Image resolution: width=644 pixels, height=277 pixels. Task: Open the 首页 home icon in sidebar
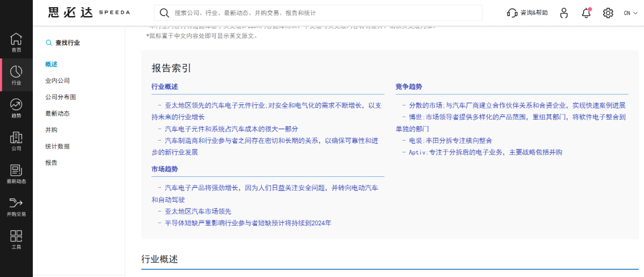coord(16,42)
